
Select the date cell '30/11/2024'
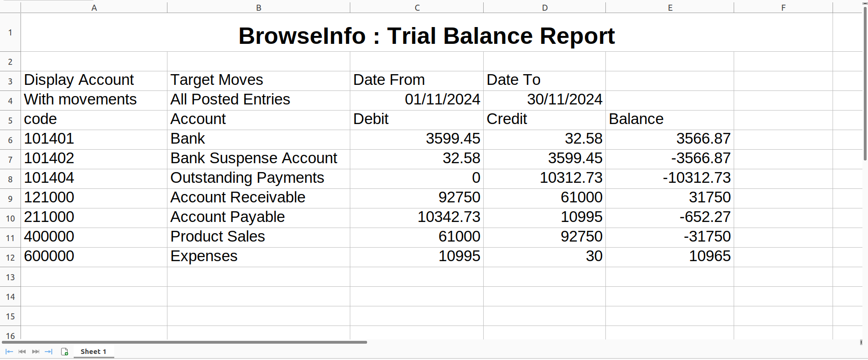pyautogui.click(x=545, y=100)
